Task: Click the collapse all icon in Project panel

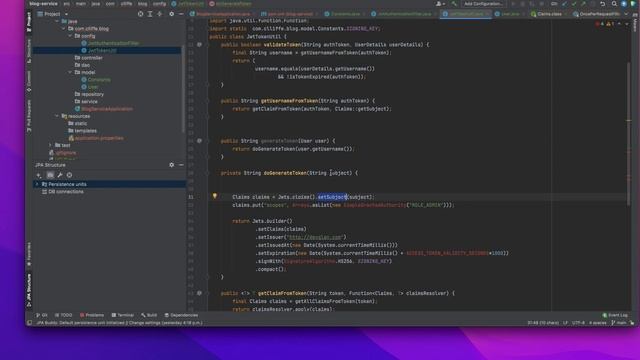Action: click(160, 14)
